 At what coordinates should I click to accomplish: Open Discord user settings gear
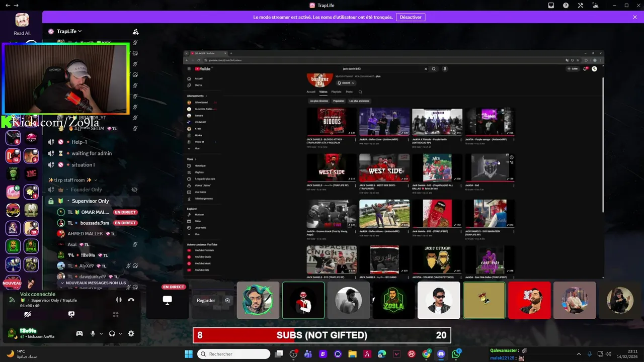pyautogui.click(x=131, y=333)
